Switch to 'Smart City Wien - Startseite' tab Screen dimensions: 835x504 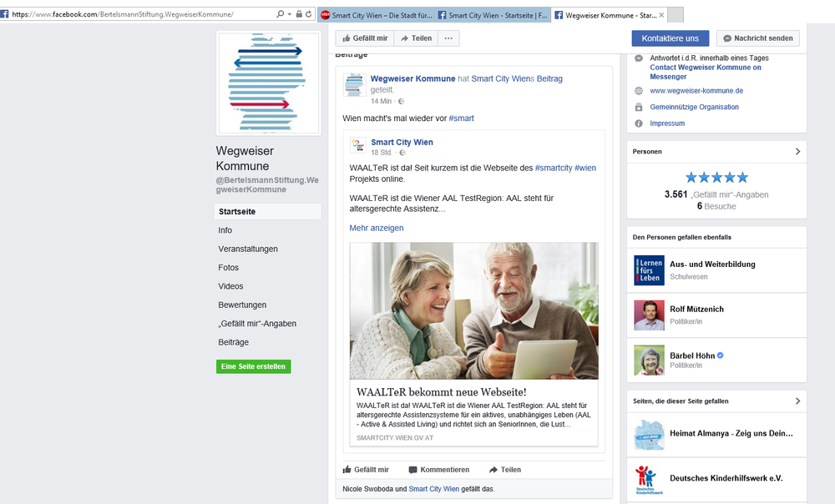(493, 15)
